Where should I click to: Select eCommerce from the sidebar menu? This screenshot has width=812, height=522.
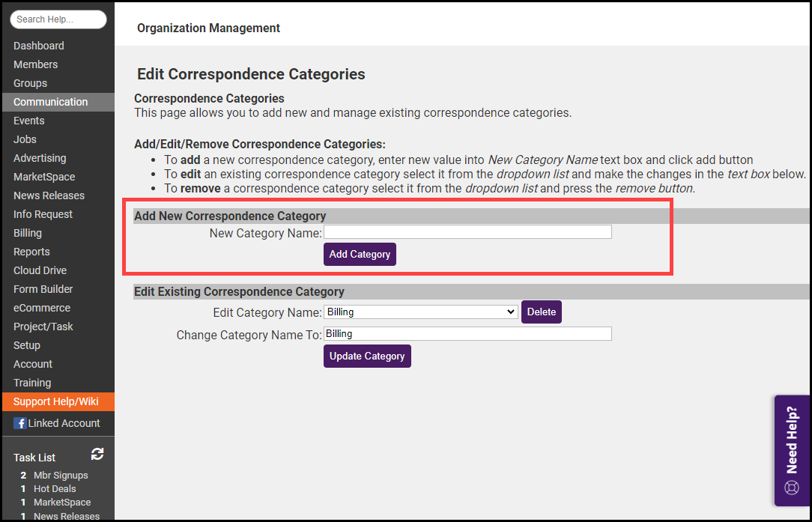pyautogui.click(x=42, y=308)
